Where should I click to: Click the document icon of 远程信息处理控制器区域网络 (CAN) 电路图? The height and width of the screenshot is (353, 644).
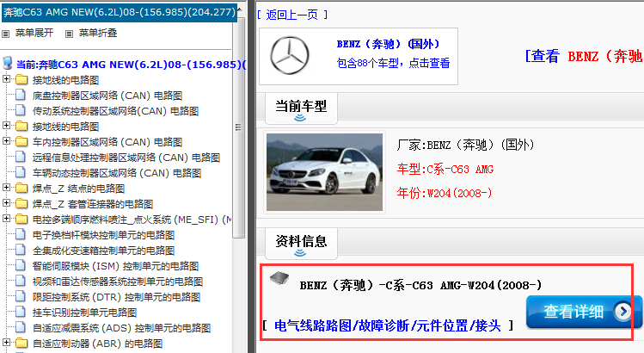21,157
